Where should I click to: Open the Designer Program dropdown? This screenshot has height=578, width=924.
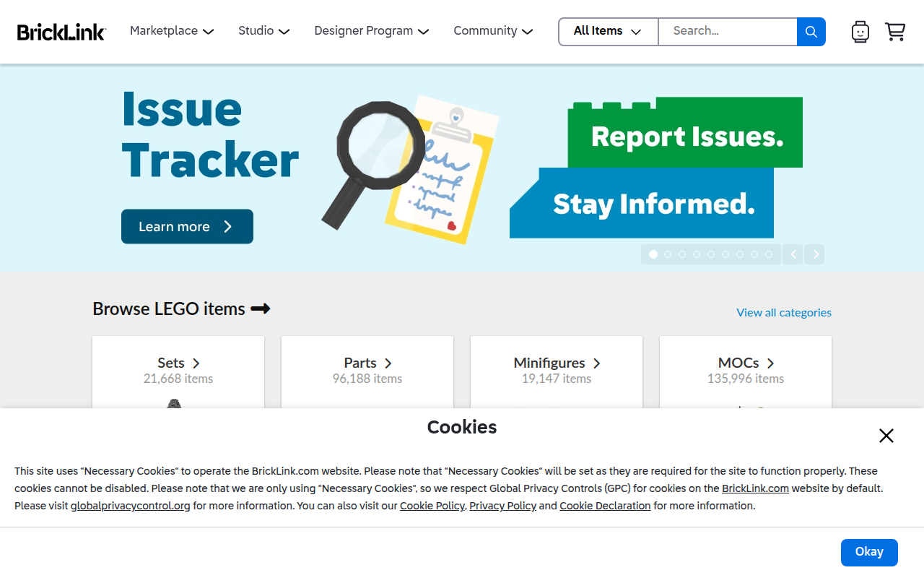(372, 31)
